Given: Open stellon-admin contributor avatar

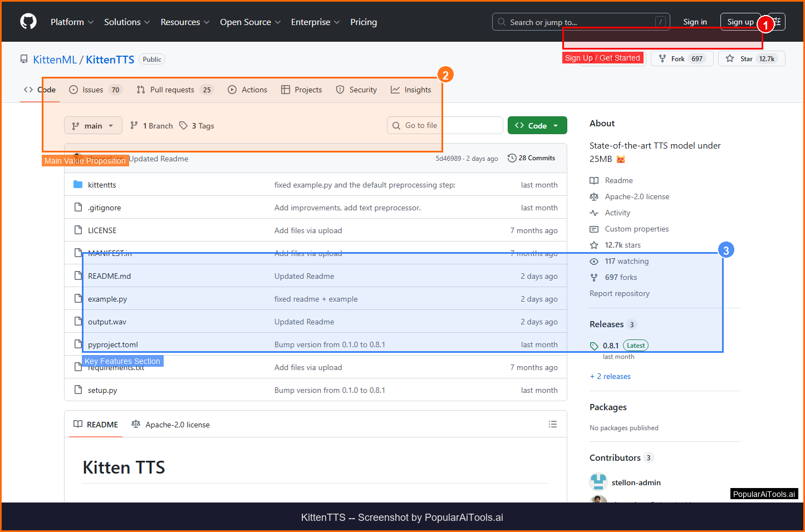Looking at the screenshot, I should point(598,482).
